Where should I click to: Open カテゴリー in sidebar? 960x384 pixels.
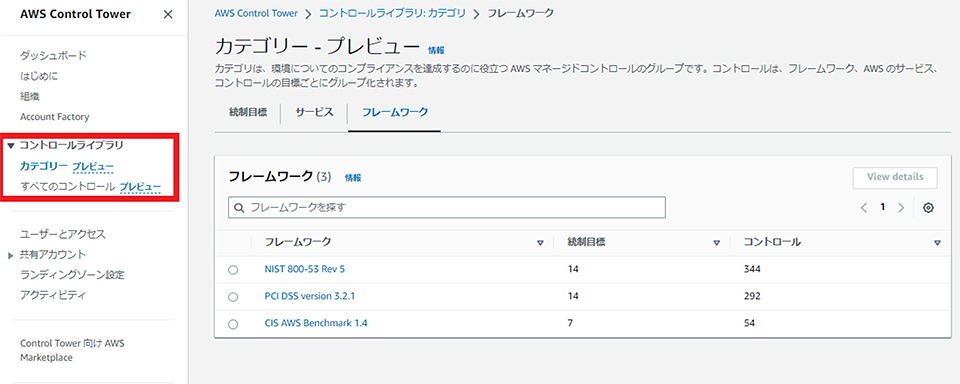[x=44, y=166]
